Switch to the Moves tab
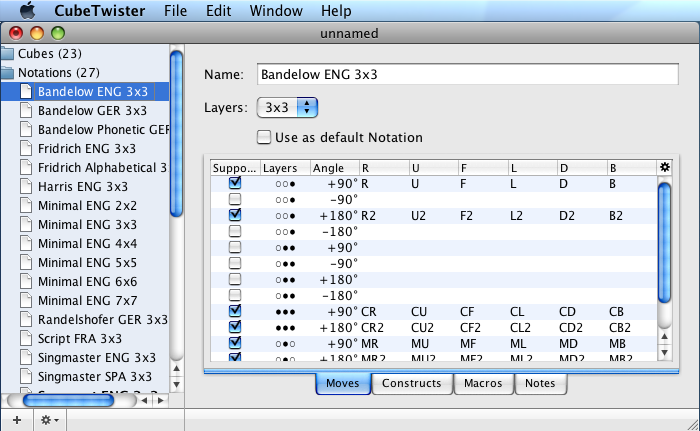This screenshot has height=431, width=700. click(x=342, y=383)
